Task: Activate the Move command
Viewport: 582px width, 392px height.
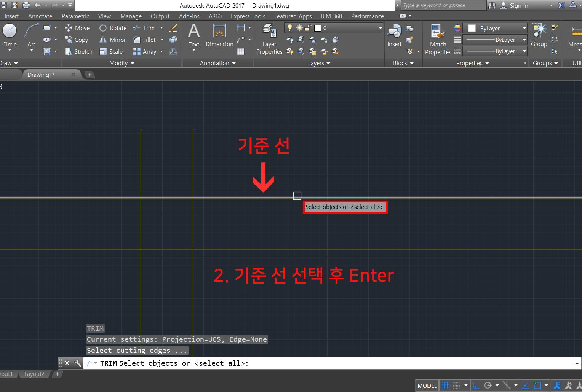Action: pos(77,28)
